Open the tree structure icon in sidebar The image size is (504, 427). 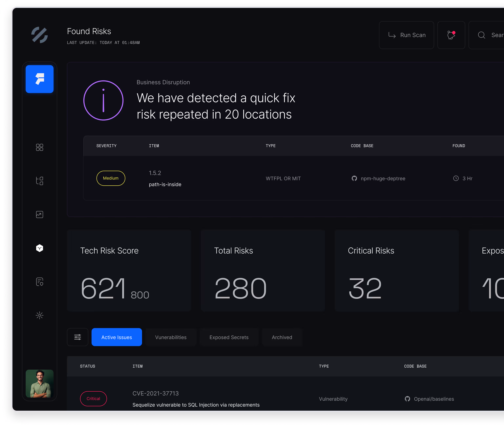[x=40, y=181]
